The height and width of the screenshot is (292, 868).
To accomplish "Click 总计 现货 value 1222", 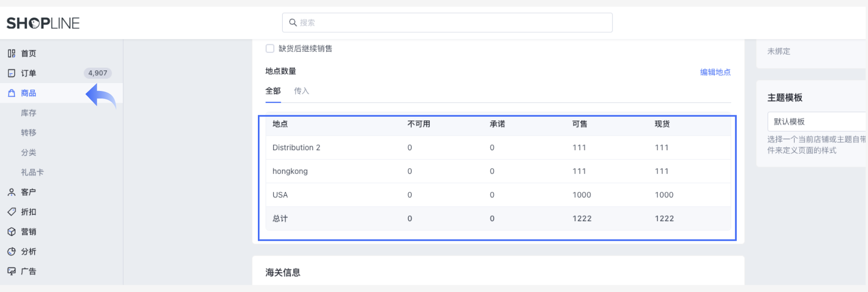I will pos(664,218).
